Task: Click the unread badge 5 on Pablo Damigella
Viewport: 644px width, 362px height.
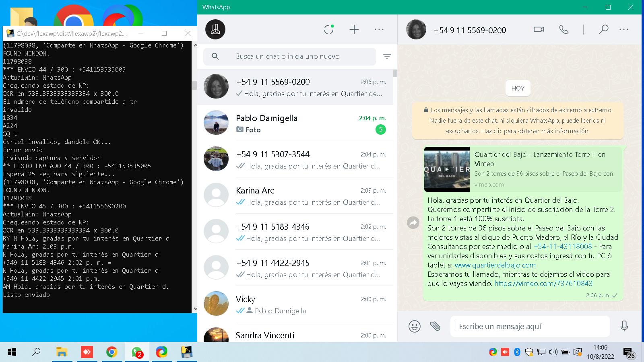Action: (380, 130)
